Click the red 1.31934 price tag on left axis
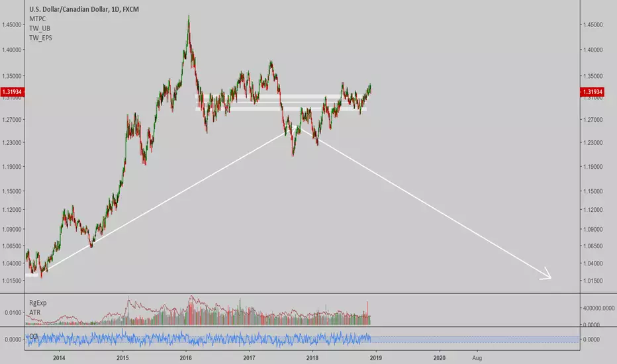617x364 pixels. click(12, 92)
